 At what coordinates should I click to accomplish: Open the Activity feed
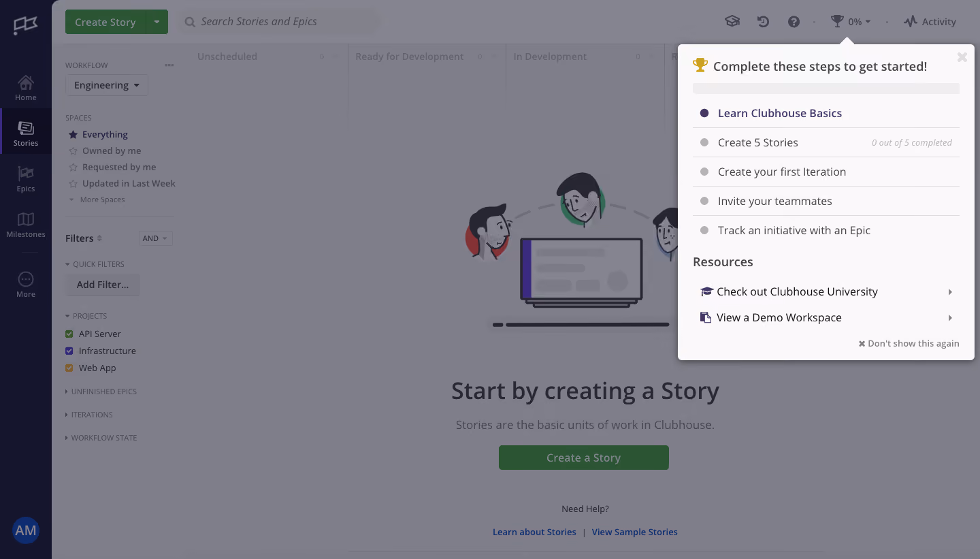tap(930, 22)
